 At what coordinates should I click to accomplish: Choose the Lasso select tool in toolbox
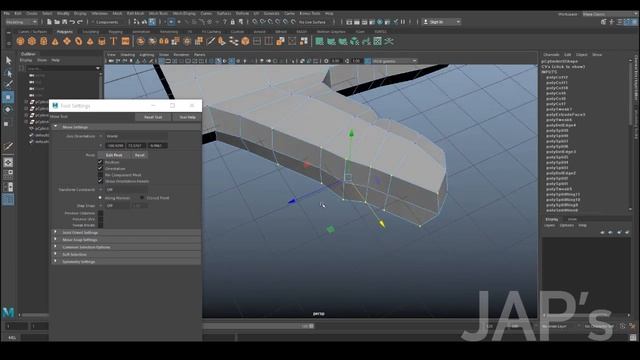(8, 73)
